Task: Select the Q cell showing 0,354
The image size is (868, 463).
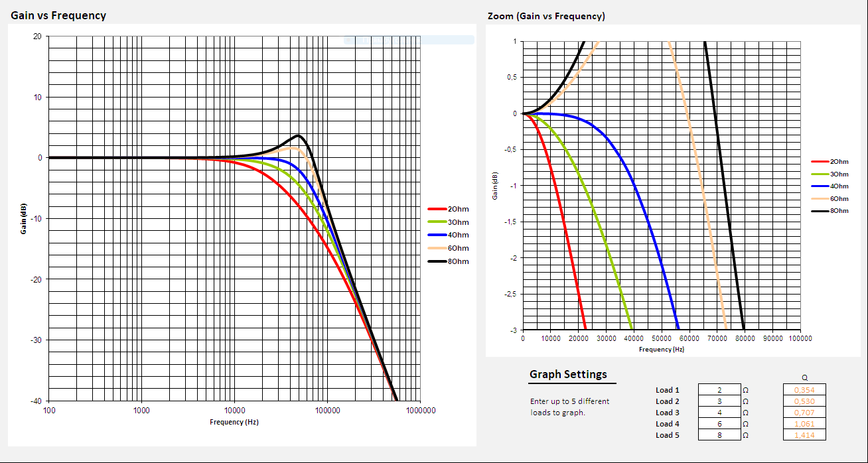Action: (x=804, y=390)
